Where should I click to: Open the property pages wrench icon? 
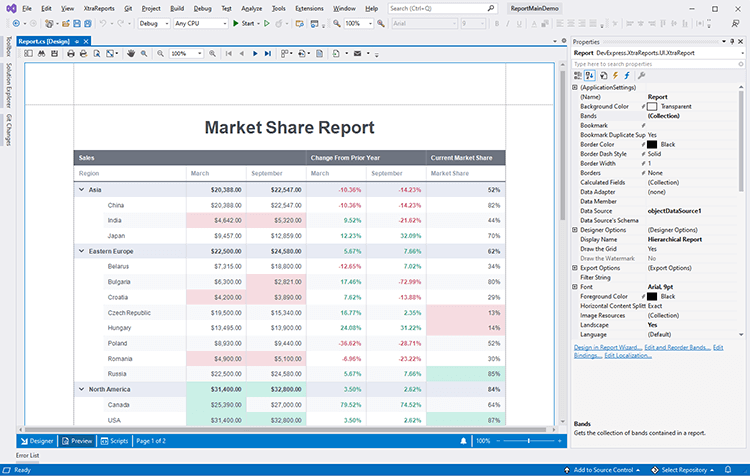[x=641, y=75]
